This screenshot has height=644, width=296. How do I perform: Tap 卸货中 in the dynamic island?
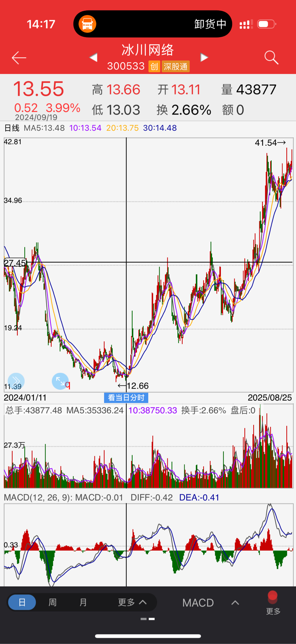point(210,24)
